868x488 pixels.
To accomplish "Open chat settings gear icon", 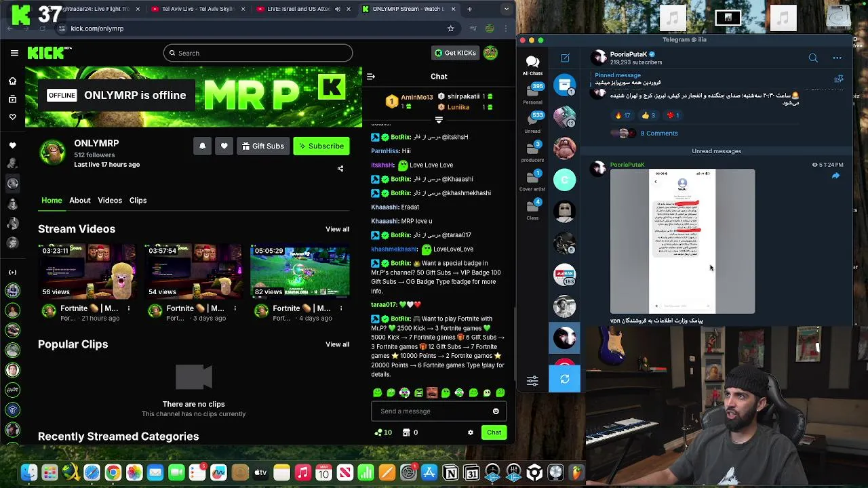I will pos(470,432).
